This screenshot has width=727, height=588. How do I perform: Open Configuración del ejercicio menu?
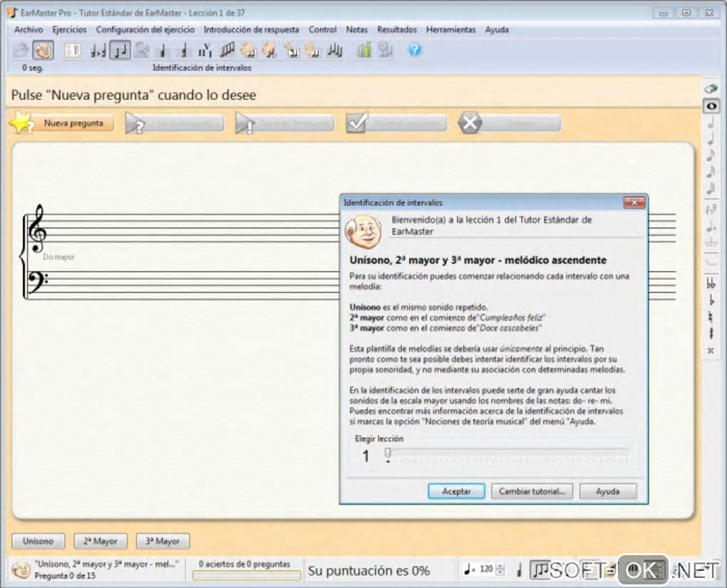point(145,30)
